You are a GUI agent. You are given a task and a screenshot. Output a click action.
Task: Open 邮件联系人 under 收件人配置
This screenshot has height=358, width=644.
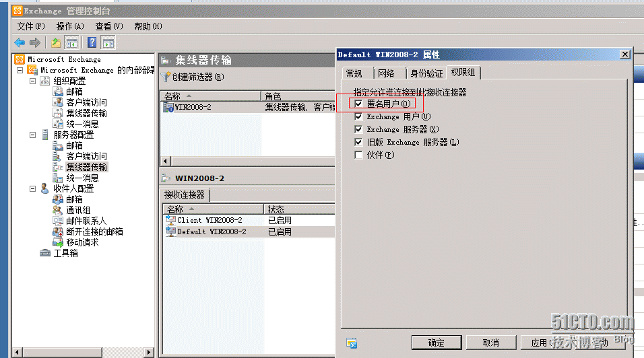point(86,221)
